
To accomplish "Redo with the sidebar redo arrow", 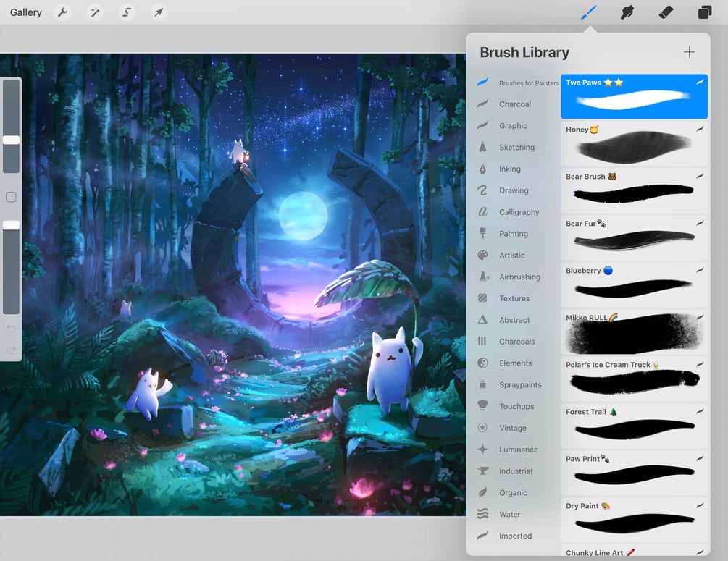I will coord(11,350).
